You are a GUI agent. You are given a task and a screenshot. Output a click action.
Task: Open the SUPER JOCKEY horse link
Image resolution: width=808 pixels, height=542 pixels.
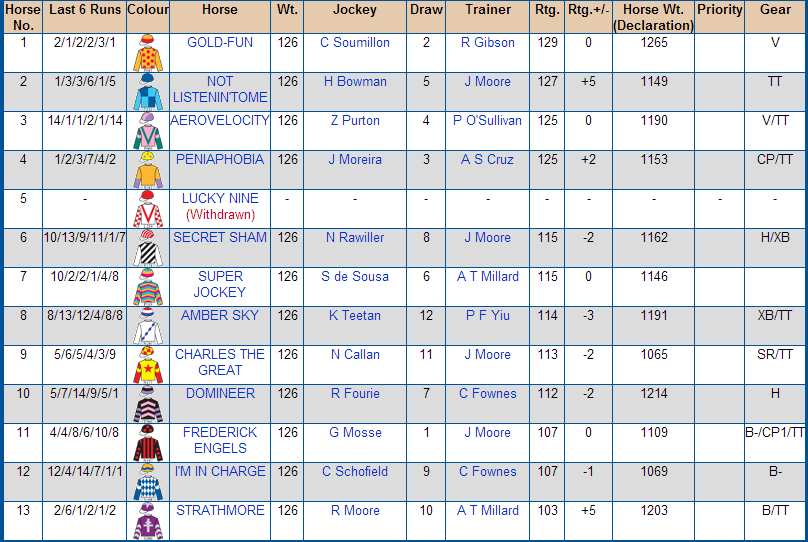(x=220, y=284)
